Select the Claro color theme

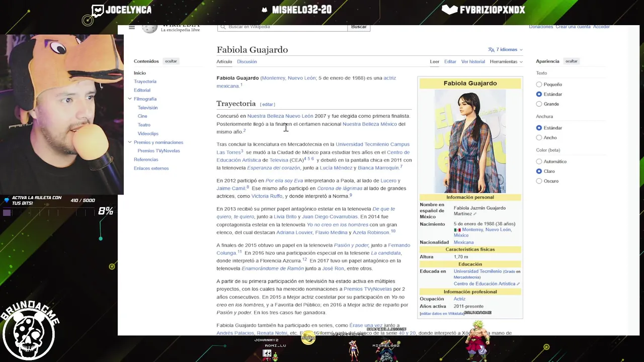point(539,171)
